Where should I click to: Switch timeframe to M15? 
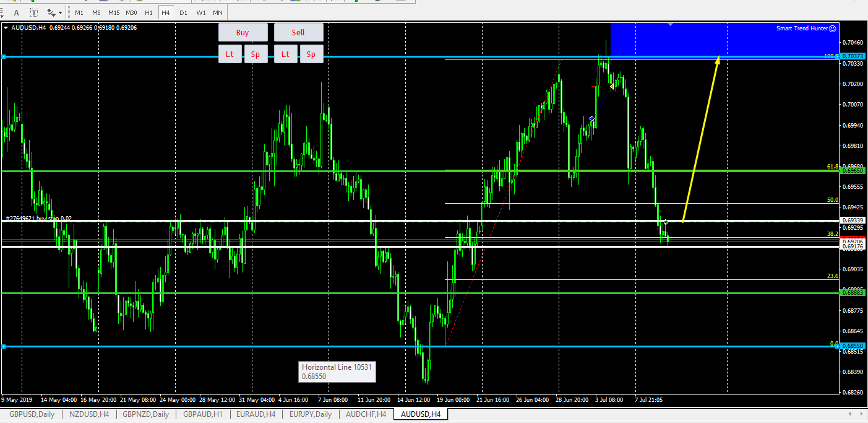114,12
